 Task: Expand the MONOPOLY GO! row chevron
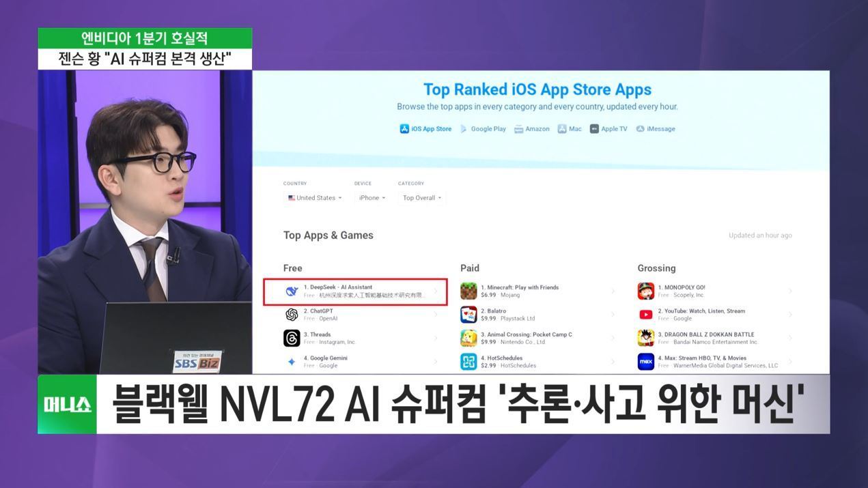[x=790, y=291]
